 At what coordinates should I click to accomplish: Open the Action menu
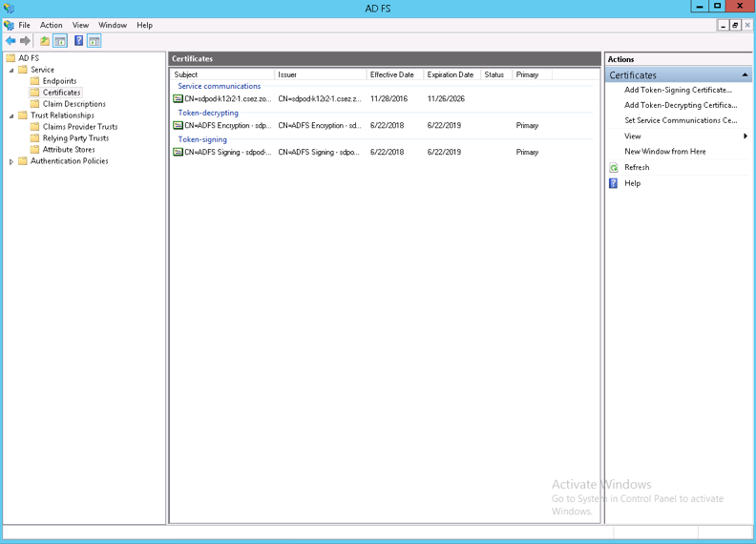tap(51, 25)
